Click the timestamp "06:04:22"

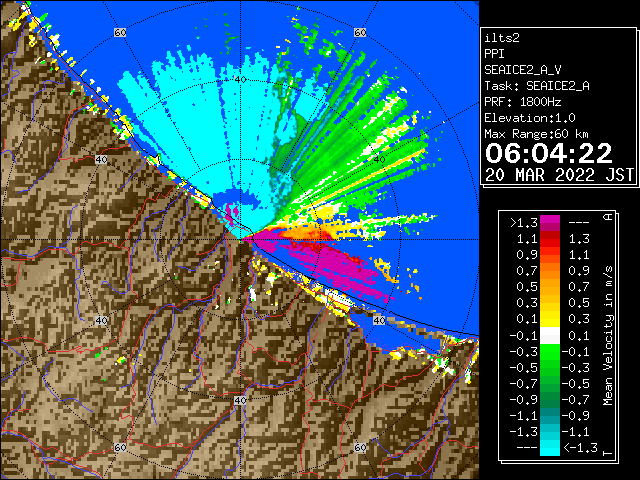[x=548, y=153]
